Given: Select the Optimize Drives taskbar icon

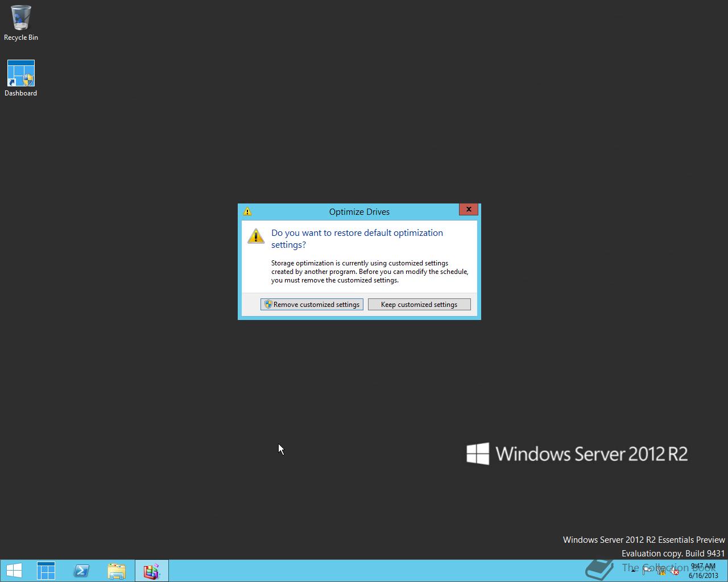Looking at the screenshot, I should (152, 571).
